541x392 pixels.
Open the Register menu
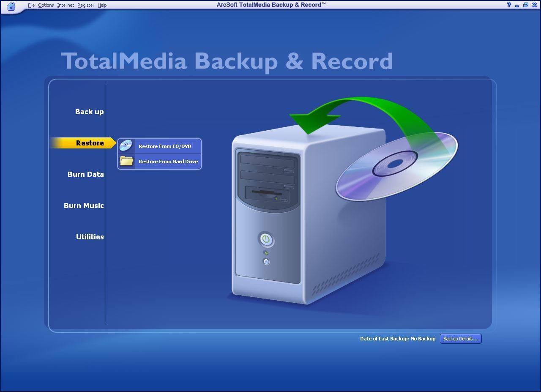tap(86, 5)
